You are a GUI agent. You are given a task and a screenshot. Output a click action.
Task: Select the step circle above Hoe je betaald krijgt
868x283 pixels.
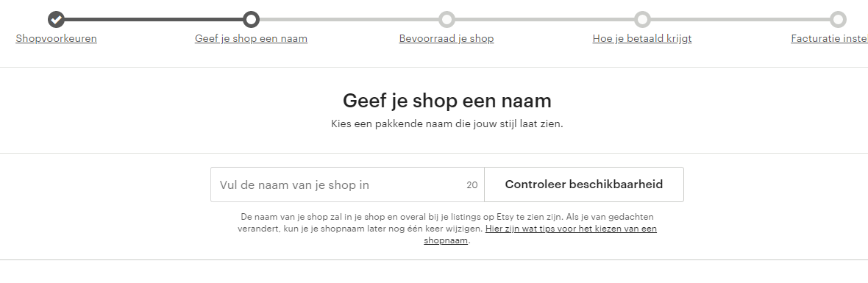coord(642,19)
